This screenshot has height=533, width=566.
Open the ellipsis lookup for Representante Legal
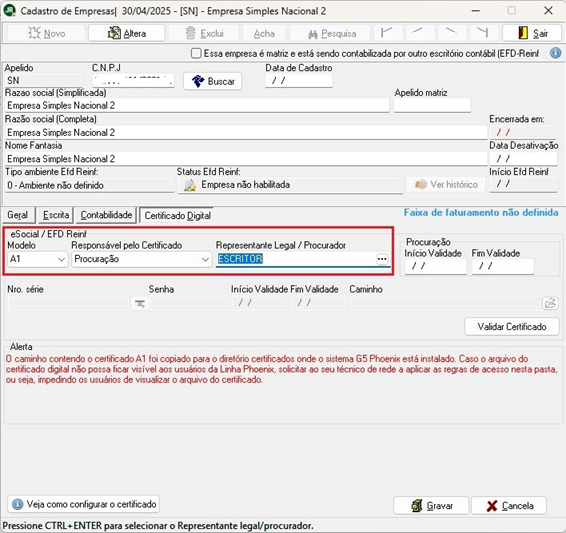[382, 259]
